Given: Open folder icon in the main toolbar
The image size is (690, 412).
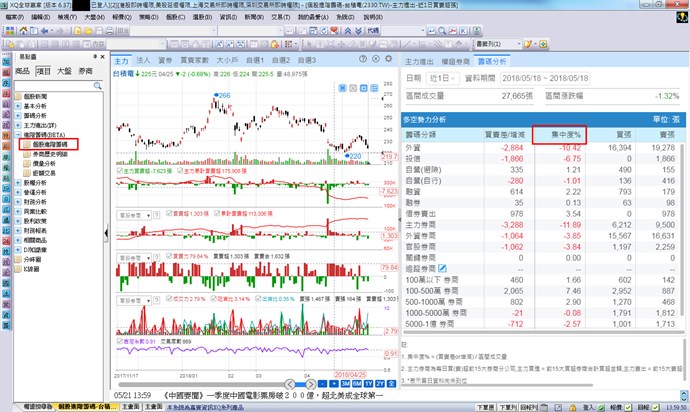Looking at the screenshot, I should [x=88, y=31].
